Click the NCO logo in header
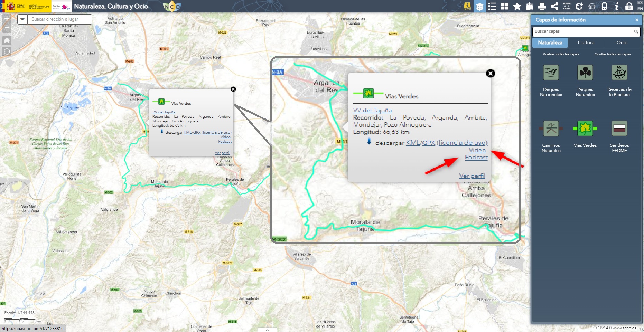The height and width of the screenshot is (332, 644). click(x=172, y=6)
